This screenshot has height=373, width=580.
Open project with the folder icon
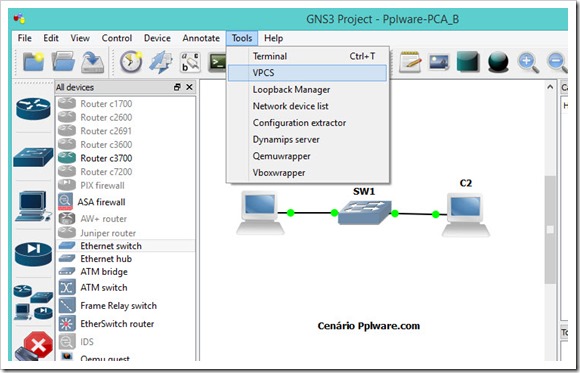[63, 61]
